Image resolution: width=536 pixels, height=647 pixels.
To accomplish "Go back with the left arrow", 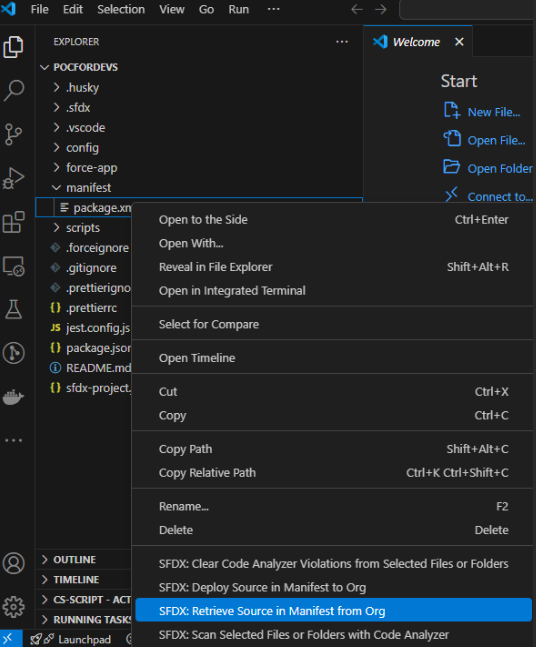I will (x=357, y=9).
